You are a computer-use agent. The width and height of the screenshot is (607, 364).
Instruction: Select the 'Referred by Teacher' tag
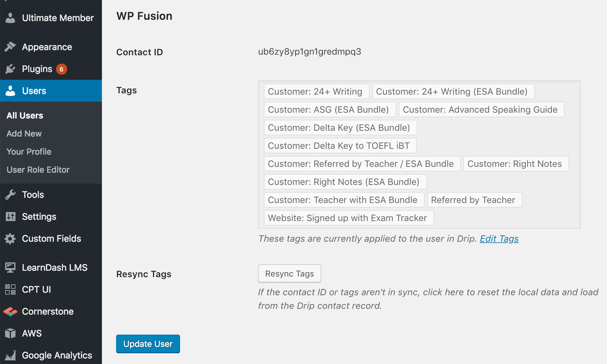(473, 200)
